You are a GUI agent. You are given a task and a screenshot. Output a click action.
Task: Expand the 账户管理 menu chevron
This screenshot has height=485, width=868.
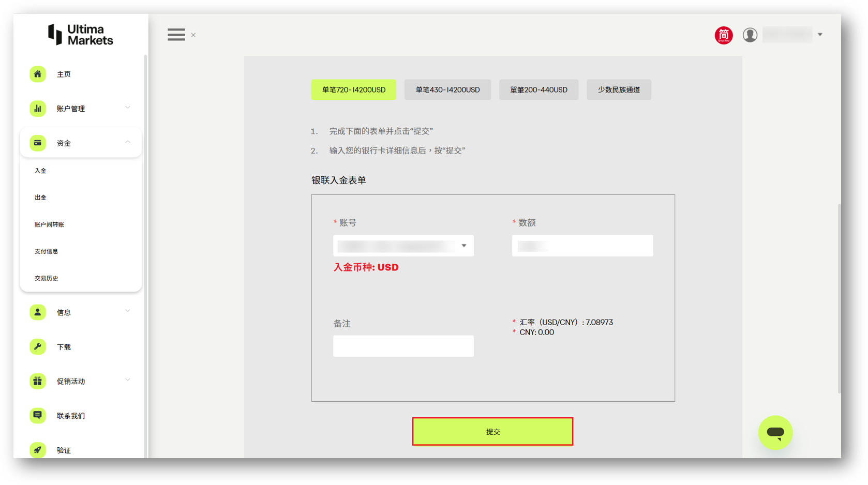coord(128,108)
